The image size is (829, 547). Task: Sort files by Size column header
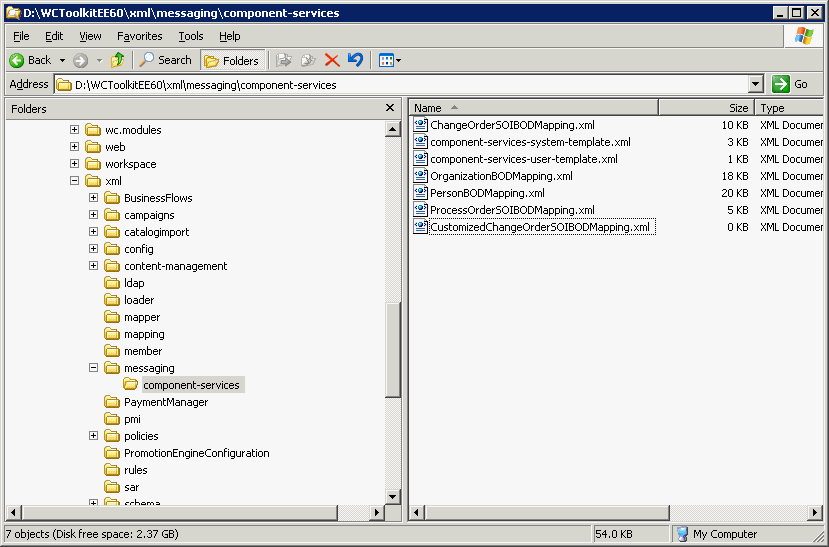[x=707, y=108]
